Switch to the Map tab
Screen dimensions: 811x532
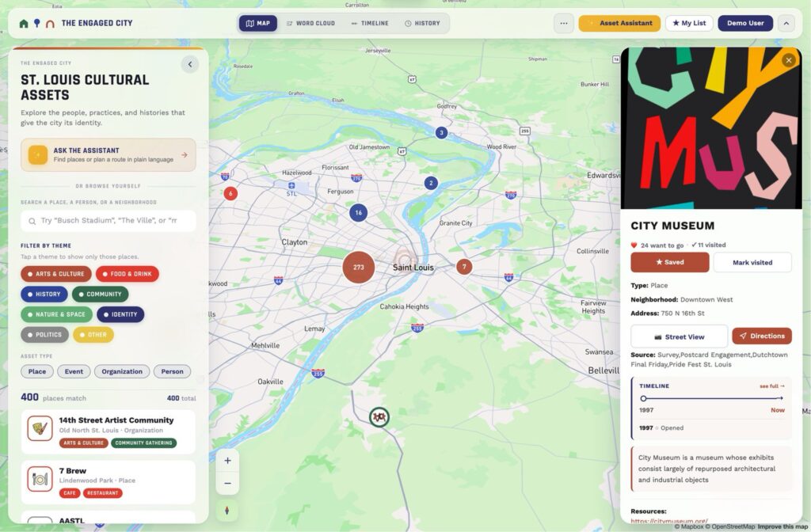[x=258, y=23]
